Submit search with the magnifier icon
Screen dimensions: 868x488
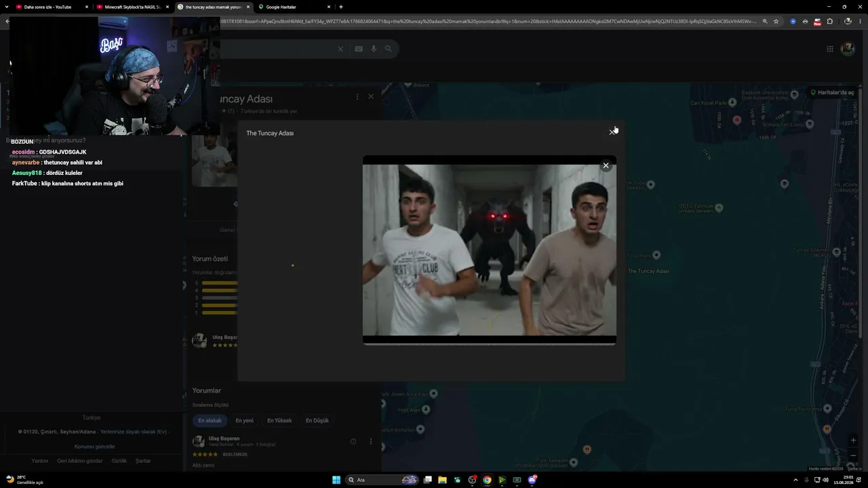(389, 49)
